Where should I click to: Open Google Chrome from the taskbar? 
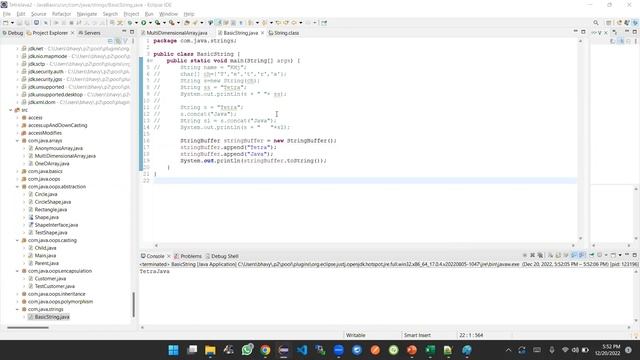[265, 350]
